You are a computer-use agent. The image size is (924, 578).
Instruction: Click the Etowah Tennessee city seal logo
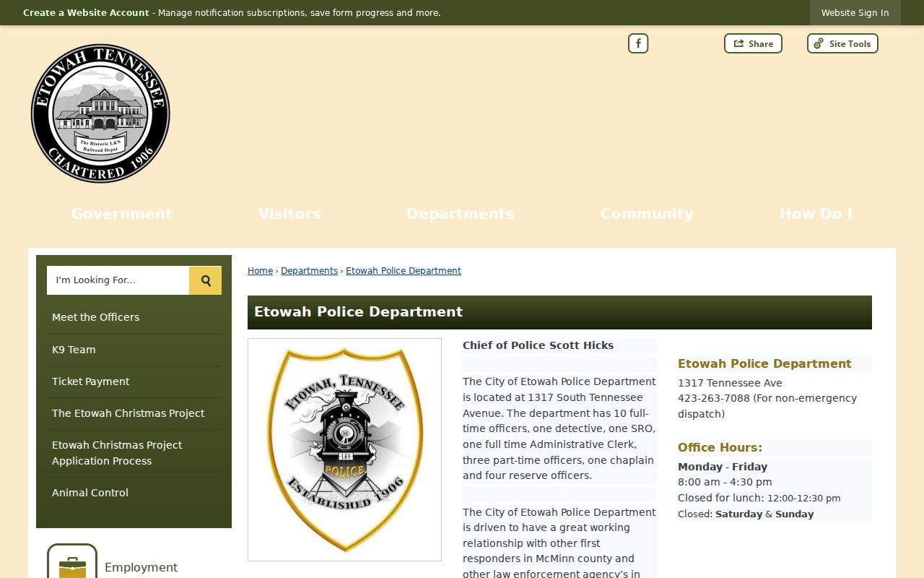100,113
